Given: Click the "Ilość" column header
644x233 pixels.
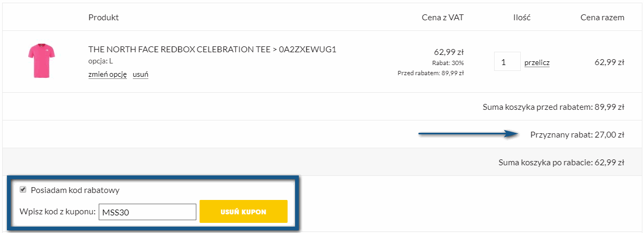Looking at the screenshot, I should click(521, 18).
